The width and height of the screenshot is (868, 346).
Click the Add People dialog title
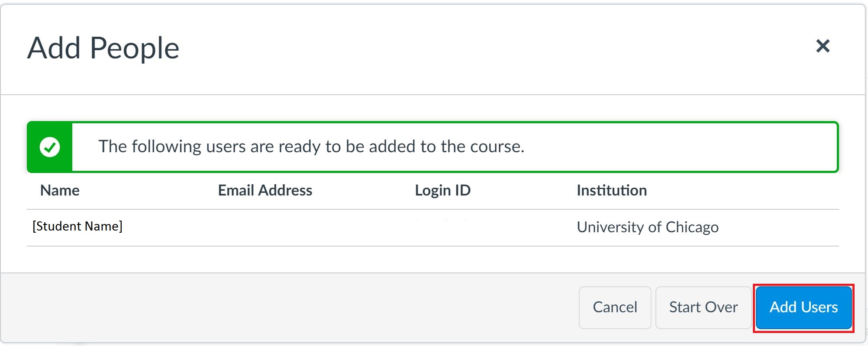tap(103, 48)
